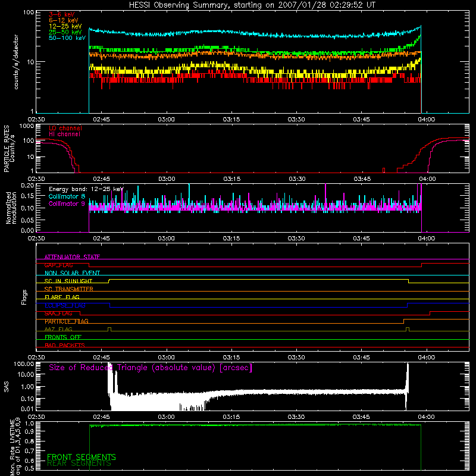
Task: Click the yellow 12-25 keV legend entry
Action: coord(65,26)
